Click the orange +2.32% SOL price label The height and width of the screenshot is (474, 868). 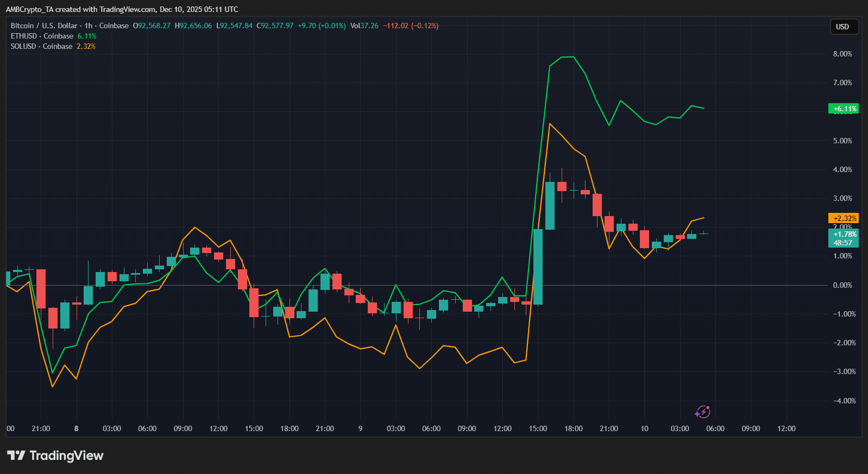point(843,218)
